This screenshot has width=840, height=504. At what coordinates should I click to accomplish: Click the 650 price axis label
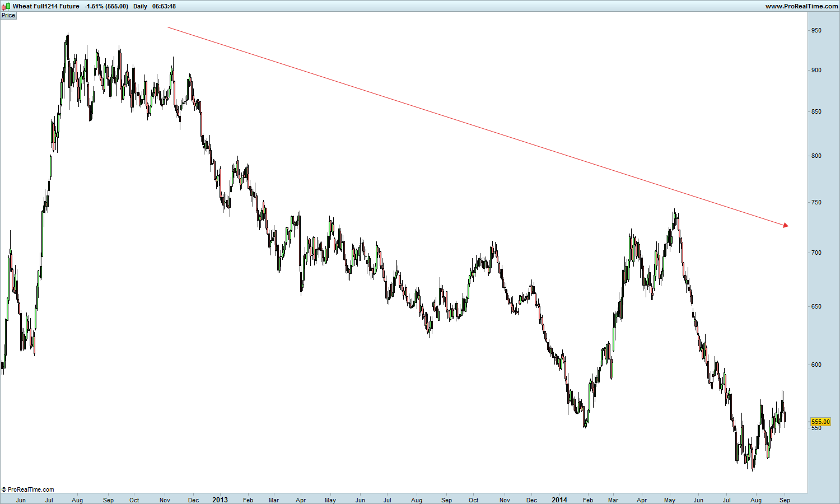[x=816, y=306]
